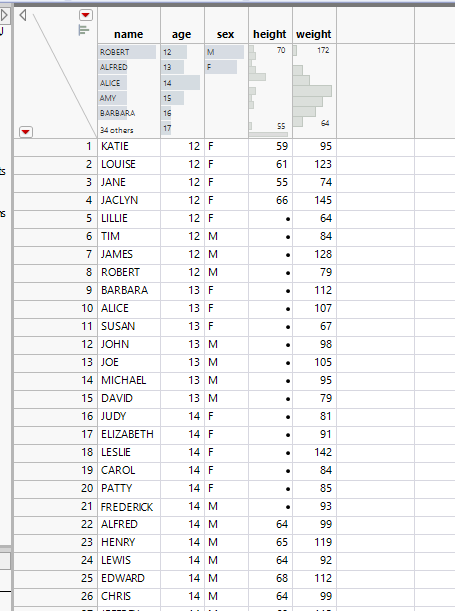The height and width of the screenshot is (611, 455).
Task: Select the sex column header
Action: [226, 34]
